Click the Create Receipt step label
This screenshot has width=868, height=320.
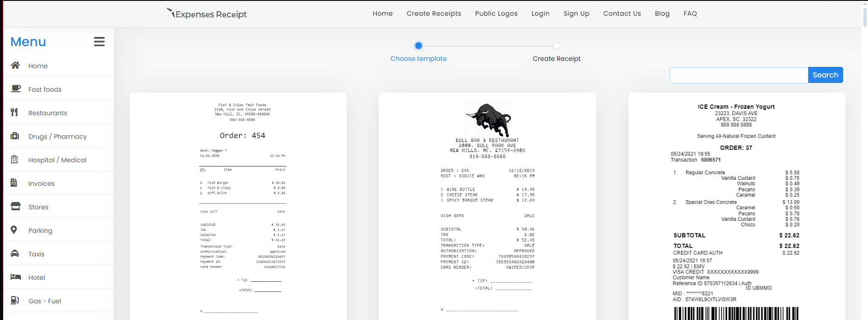point(557,59)
